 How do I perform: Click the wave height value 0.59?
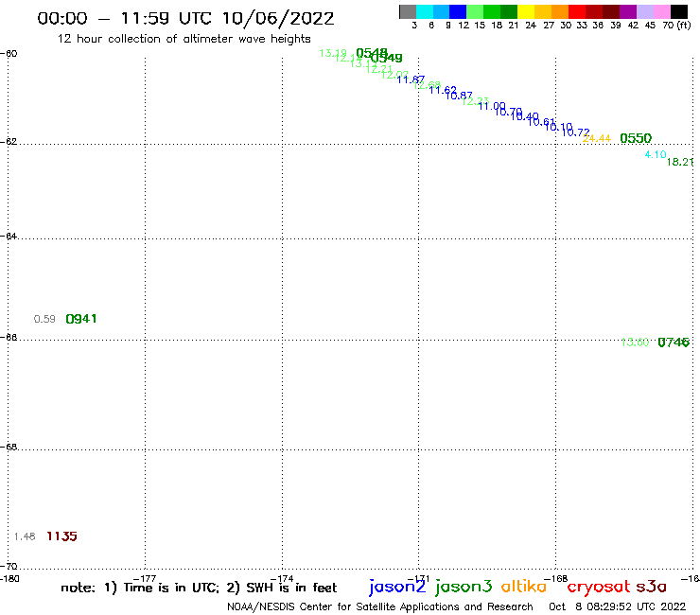[x=44, y=319]
